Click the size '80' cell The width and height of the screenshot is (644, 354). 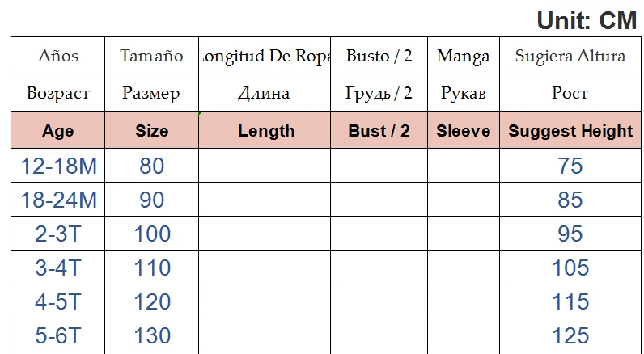[151, 166]
